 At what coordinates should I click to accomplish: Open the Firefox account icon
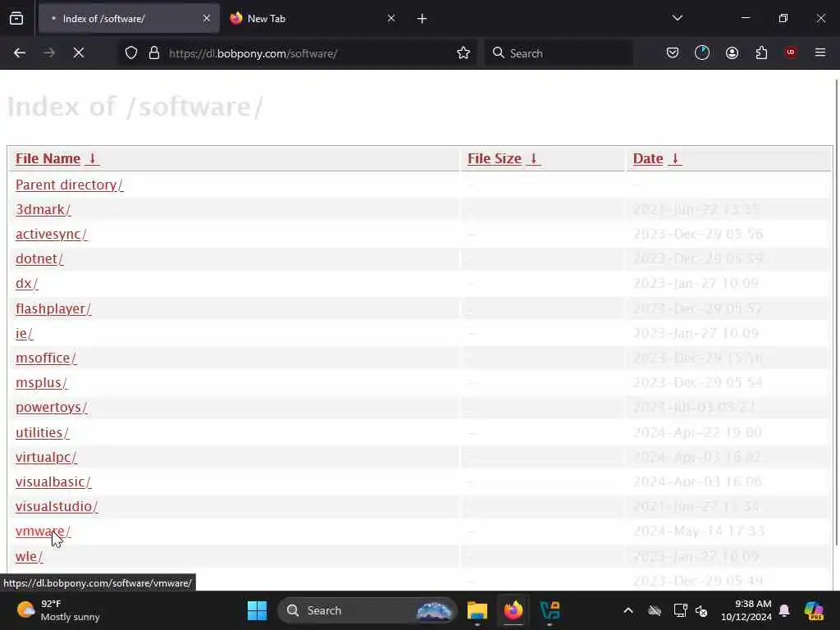732,53
